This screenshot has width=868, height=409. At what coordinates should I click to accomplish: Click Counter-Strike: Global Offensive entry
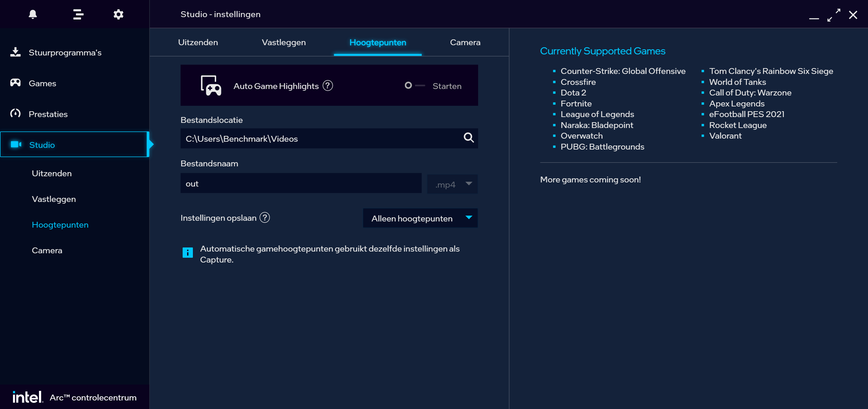coord(623,71)
